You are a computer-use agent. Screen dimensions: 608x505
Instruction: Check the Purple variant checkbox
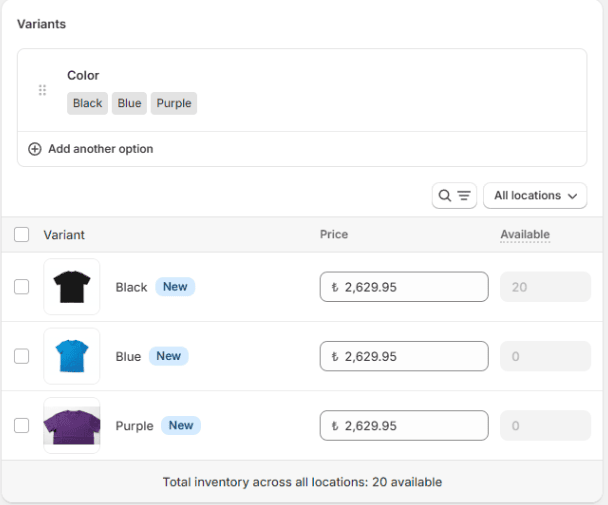pyautogui.click(x=22, y=425)
